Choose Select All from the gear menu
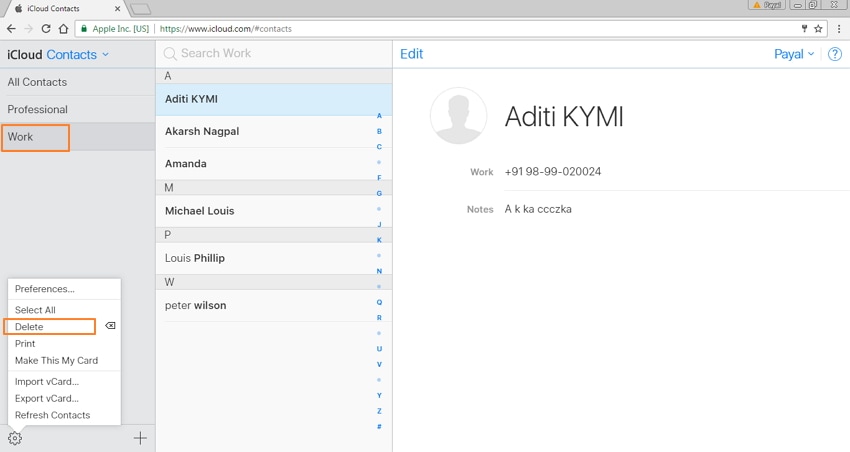The width and height of the screenshot is (850, 452). 35,310
